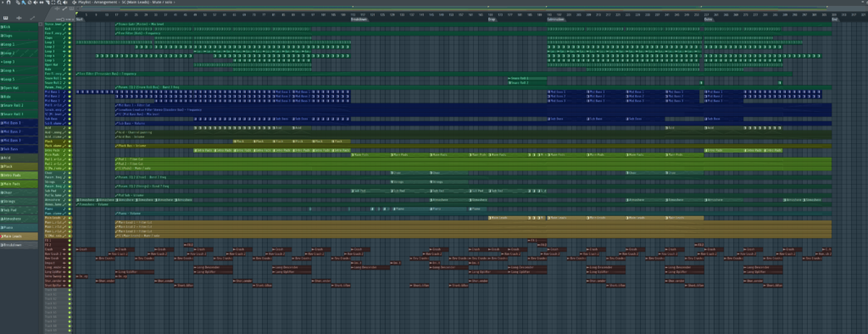The width and height of the screenshot is (868, 334).
Task: Select the Open Hat pattern in picker
Action: (x=19, y=88)
